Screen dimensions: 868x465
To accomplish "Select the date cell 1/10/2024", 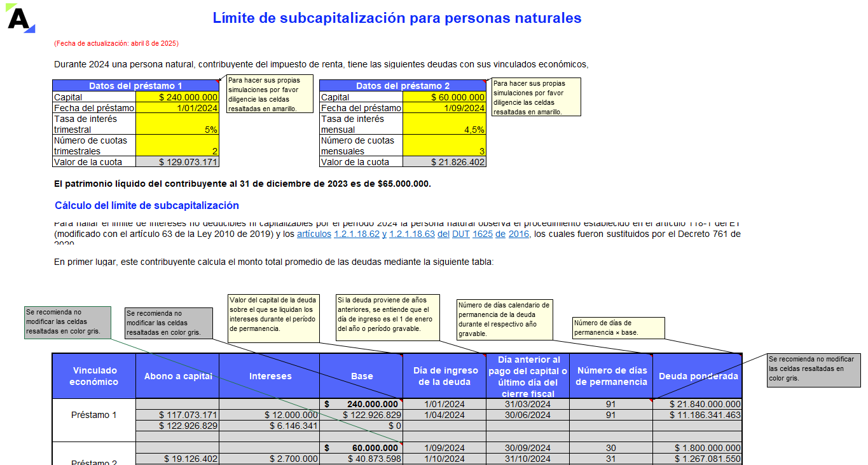I will tap(444, 459).
